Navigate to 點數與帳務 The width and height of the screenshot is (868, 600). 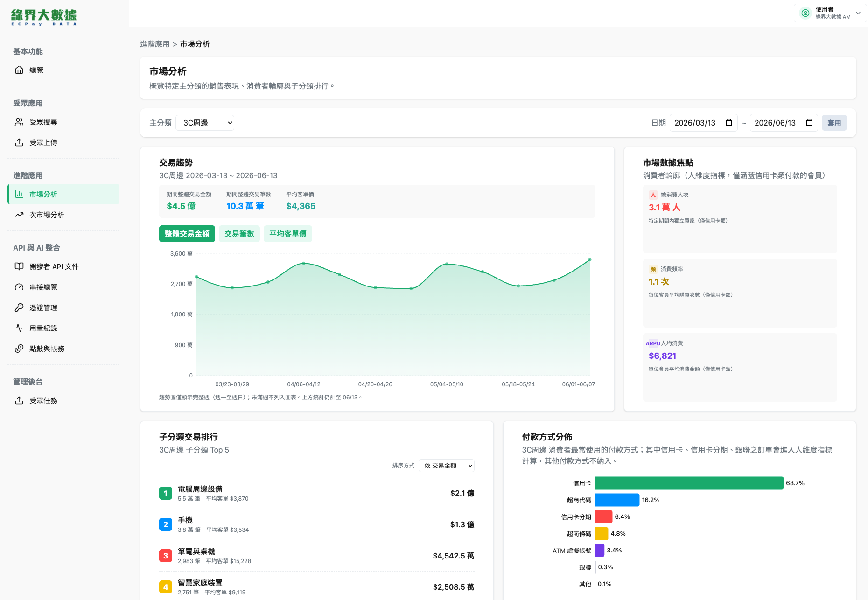pos(63,349)
